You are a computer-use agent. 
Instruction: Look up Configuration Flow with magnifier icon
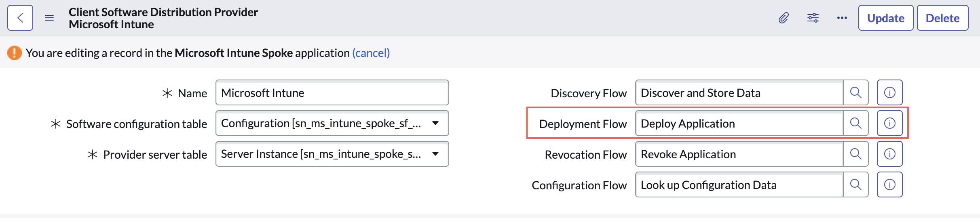(856, 184)
